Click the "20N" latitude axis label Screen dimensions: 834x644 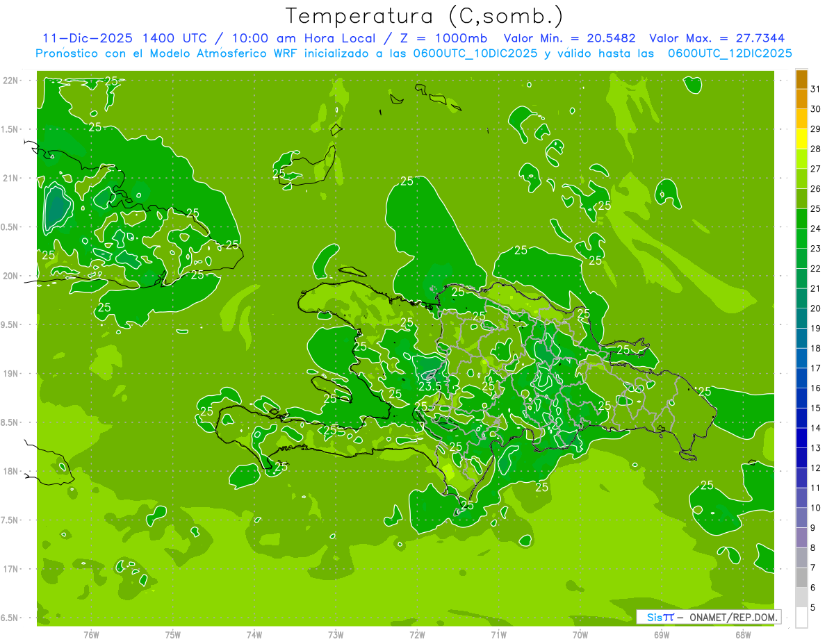10,276
